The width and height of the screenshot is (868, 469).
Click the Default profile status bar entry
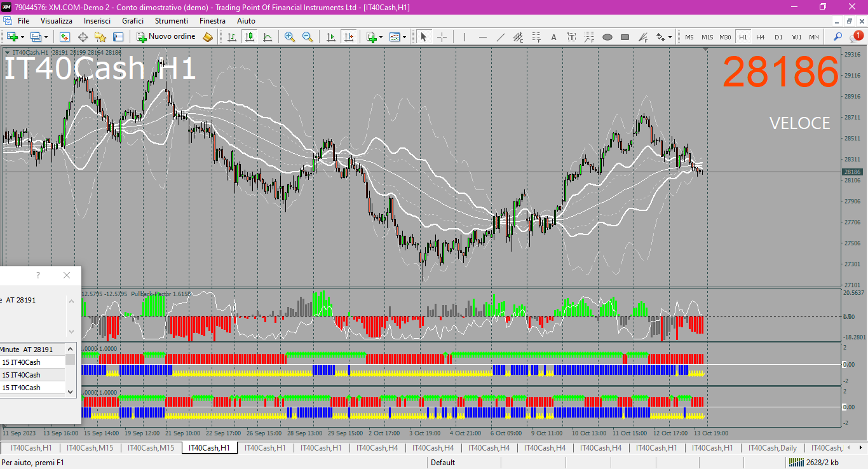(443, 463)
